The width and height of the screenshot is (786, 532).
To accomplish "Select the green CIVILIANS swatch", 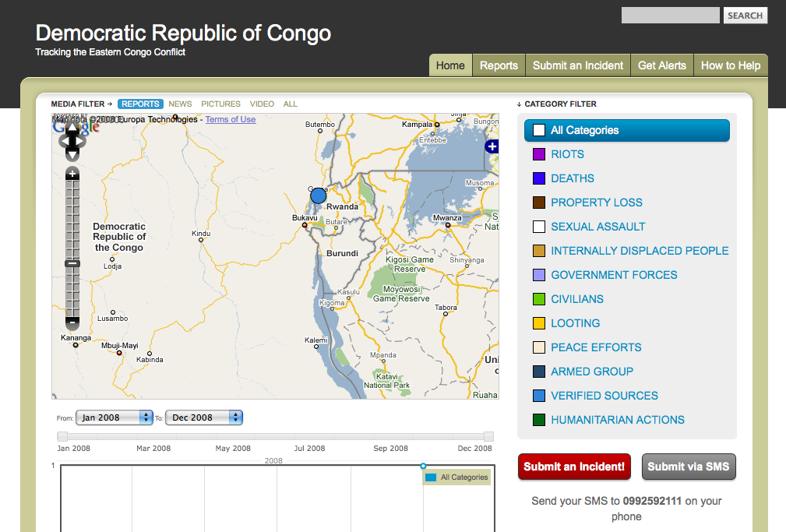I will (539, 299).
